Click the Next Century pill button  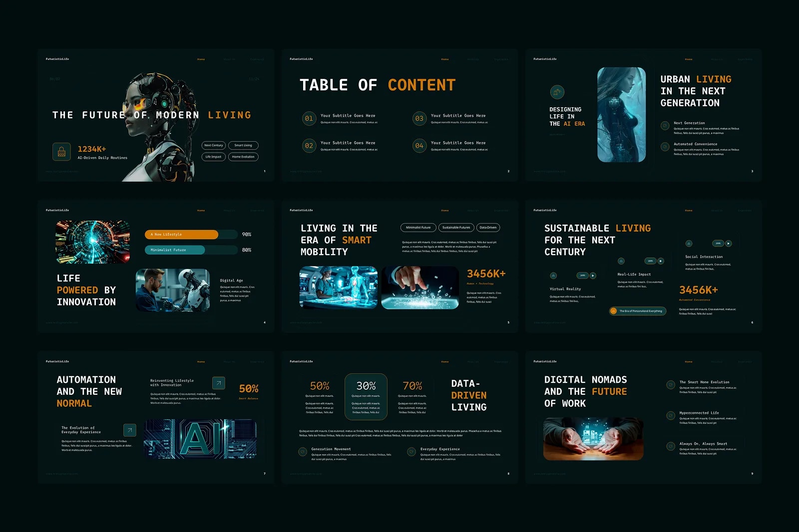(x=214, y=145)
